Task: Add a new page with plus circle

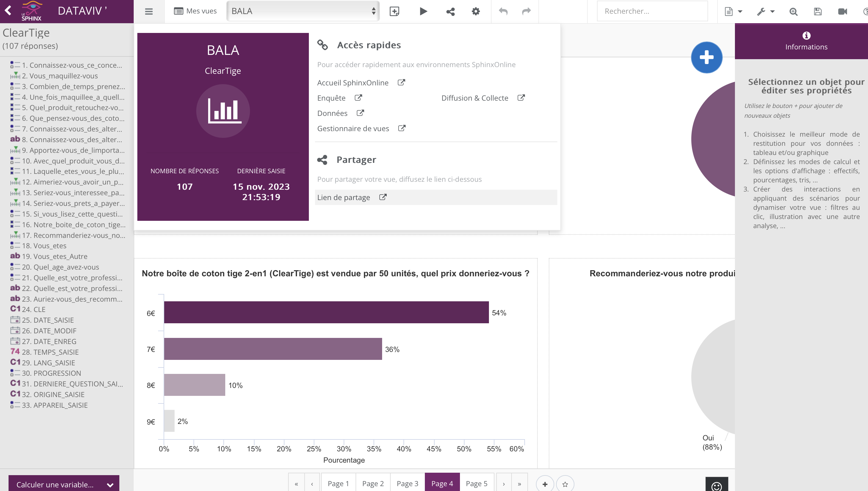Action: pyautogui.click(x=545, y=484)
